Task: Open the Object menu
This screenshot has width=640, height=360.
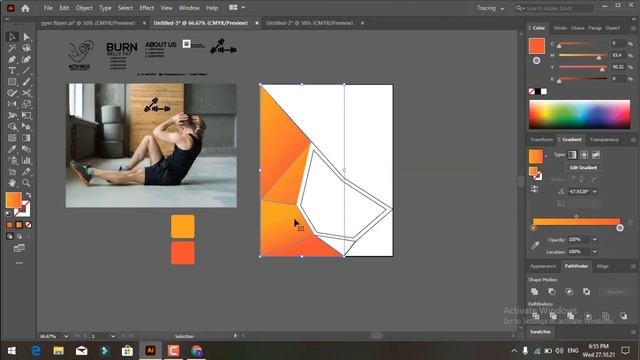Action: click(84, 8)
